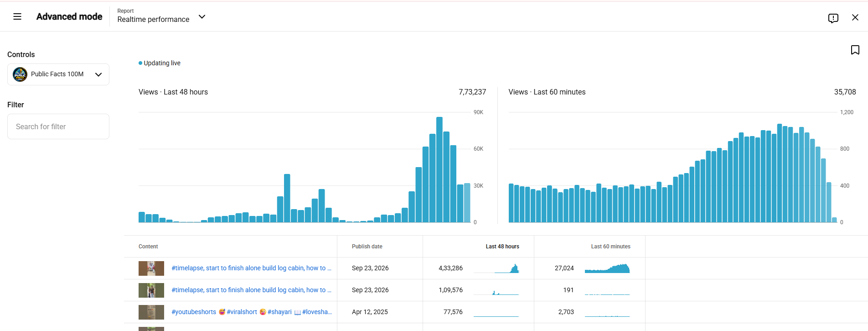Open the log cabin video with 1,09,576 views

click(x=251, y=290)
